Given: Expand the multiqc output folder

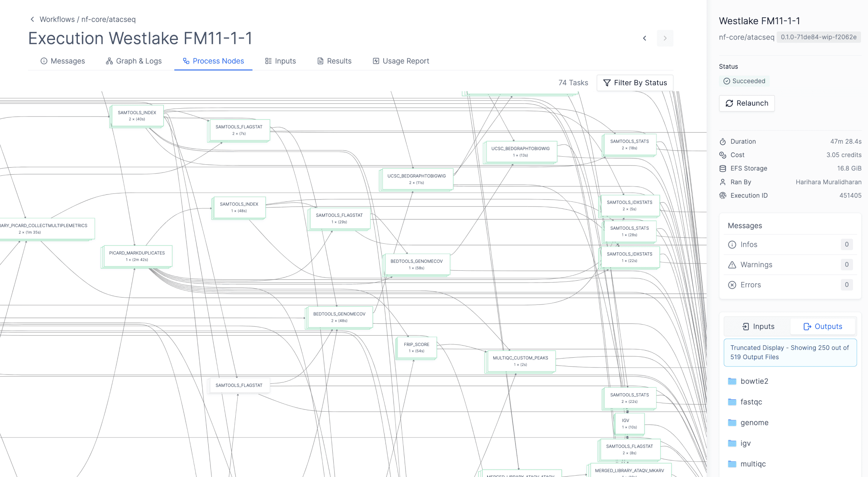Looking at the screenshot, I should [753, 464].
